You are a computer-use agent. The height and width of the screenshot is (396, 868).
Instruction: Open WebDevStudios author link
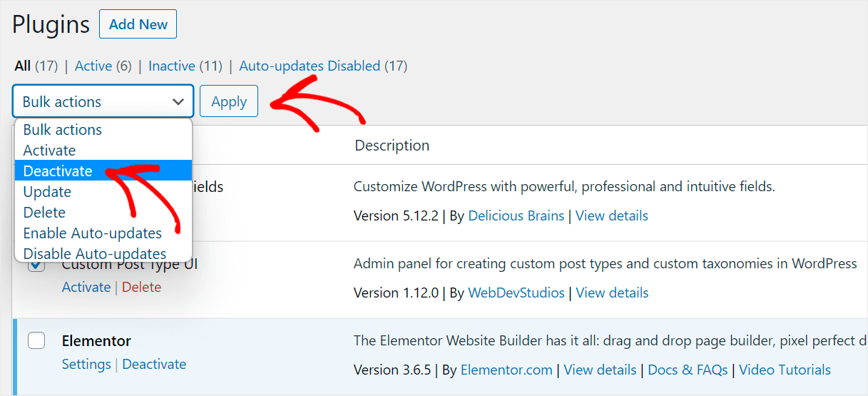516,293
